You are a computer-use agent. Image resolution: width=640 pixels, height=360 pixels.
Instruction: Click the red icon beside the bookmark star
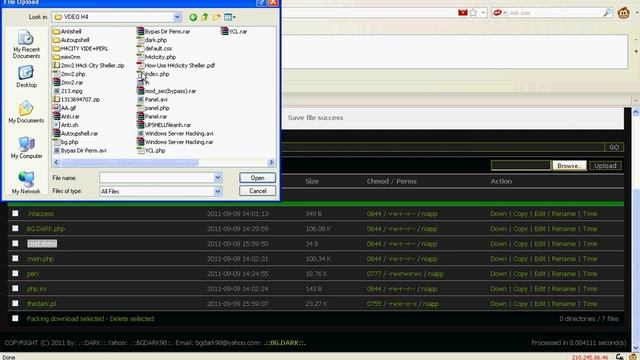462,13
